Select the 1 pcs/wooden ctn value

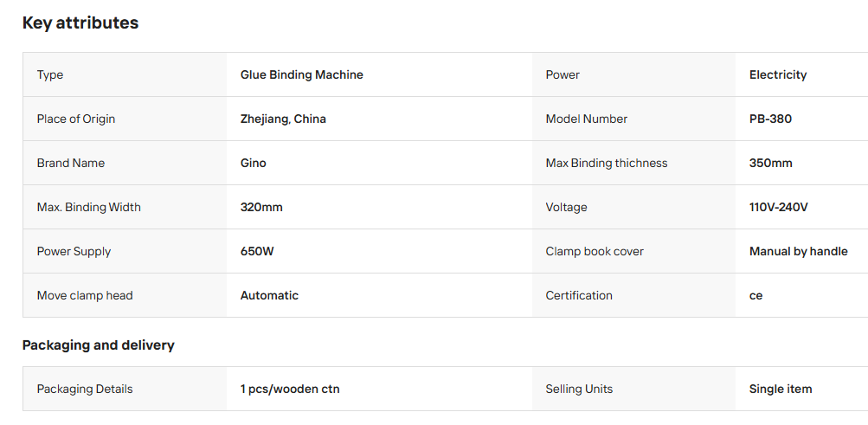290,389
